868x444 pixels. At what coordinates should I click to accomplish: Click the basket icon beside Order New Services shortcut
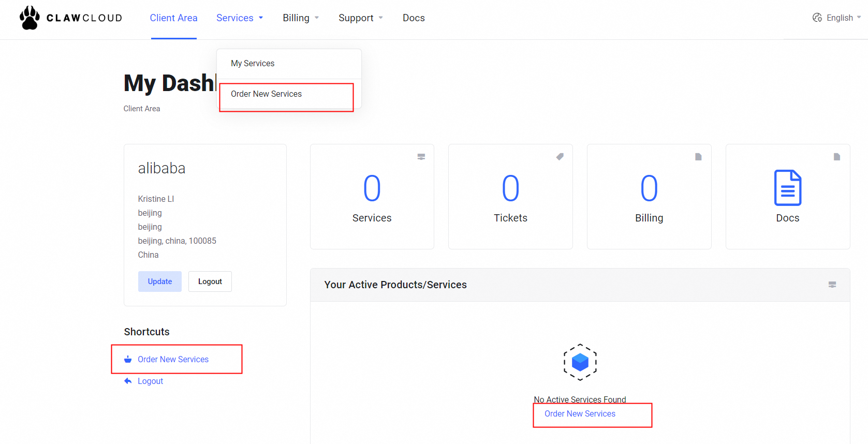click(128, 360)
